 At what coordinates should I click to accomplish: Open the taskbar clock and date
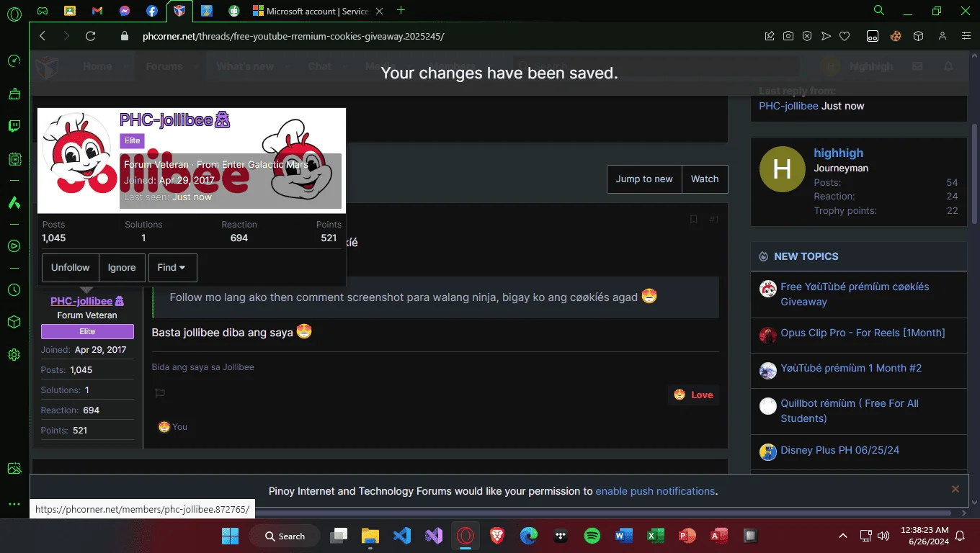coord(923,535)
